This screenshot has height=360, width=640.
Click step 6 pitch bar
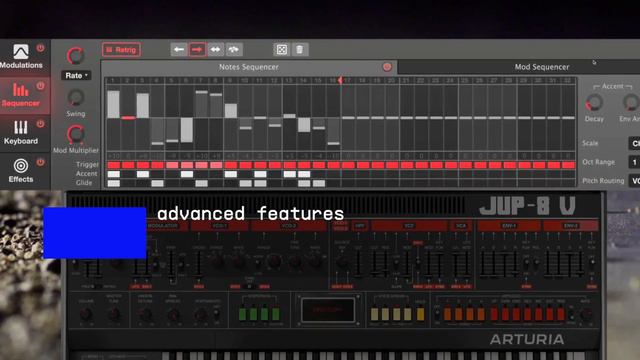(x=187, y=130)
